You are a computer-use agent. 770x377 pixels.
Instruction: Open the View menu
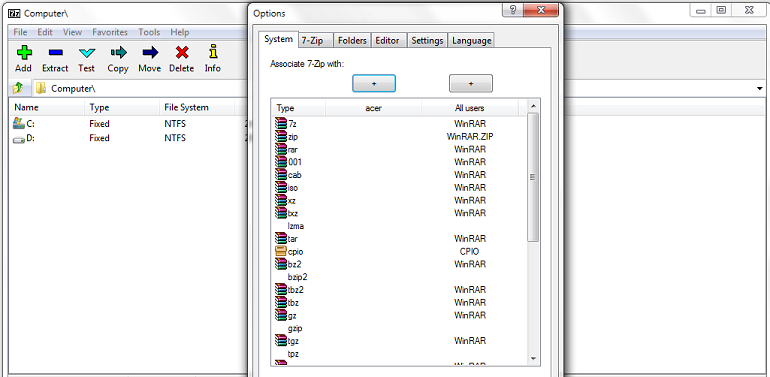click(72, 32)
